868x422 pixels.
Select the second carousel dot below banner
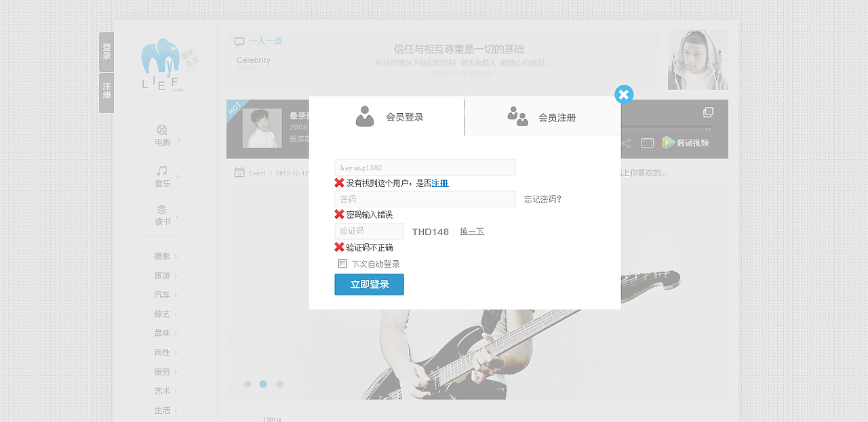[263, 384]
